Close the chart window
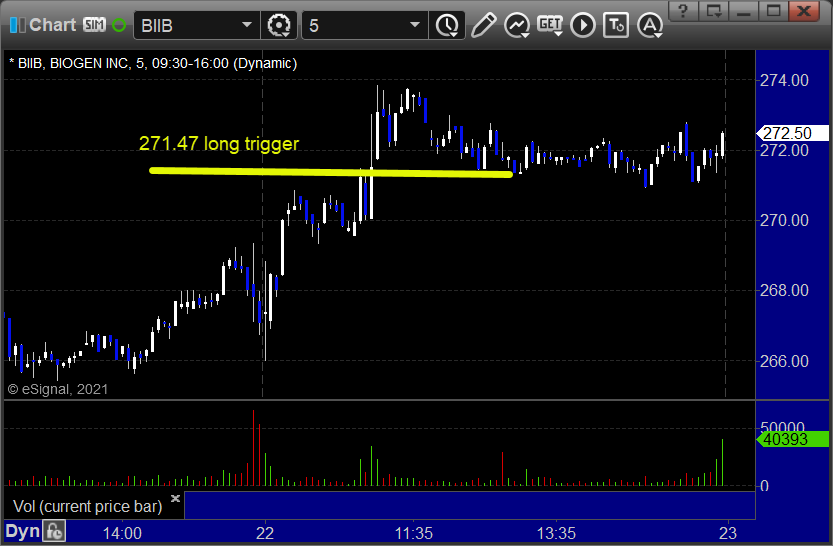Screen dimensions: 833x546 click(x=804, y=11)
